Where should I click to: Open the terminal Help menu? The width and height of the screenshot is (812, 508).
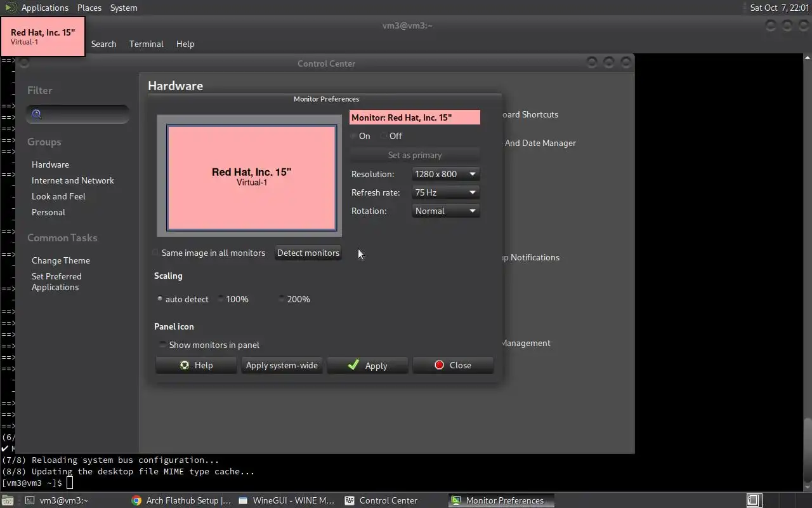(185, 44)
